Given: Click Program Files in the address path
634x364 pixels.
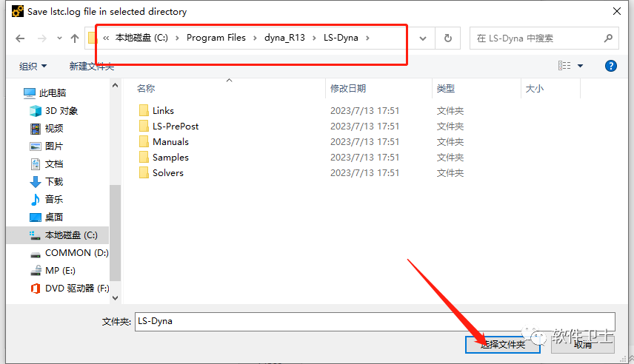Looking at the screenshot, I should coord(216,38).
